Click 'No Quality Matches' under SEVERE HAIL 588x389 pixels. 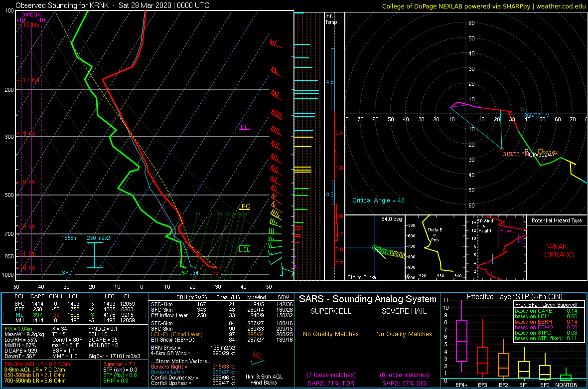pos(404,334)
